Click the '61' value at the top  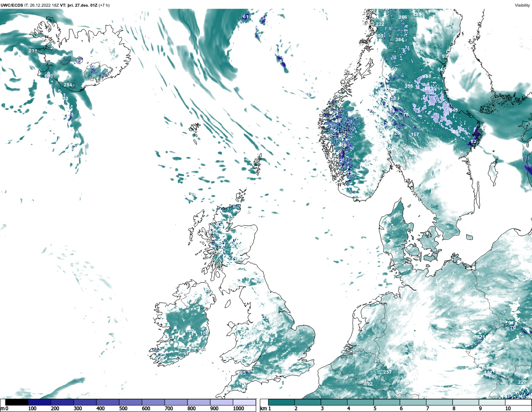click(246, 17)
